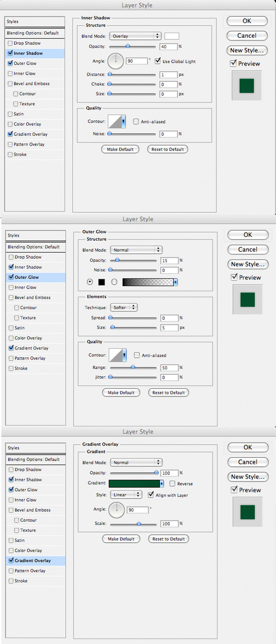
Task: Click the black color swatch in Outer Glow
Action: [102, 282]
